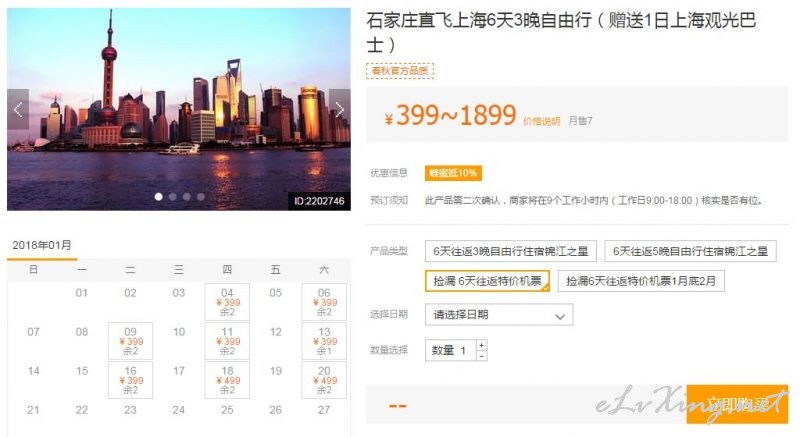Pick January 06 priced ¥399
800x437 pixels.
tap(324, 302)
